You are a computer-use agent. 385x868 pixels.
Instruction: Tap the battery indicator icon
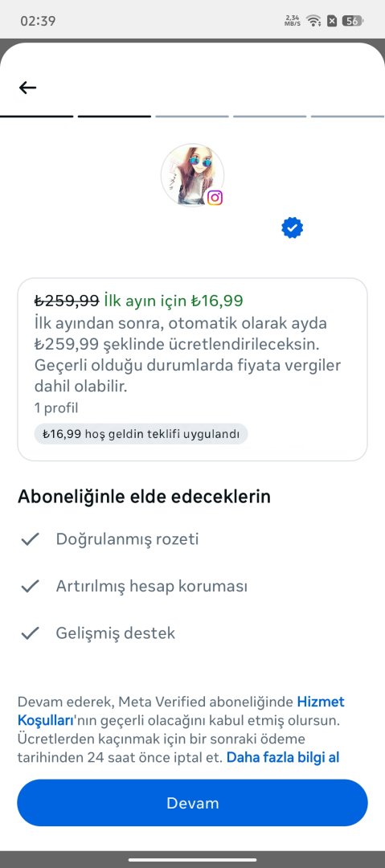[x=352, y=21]
